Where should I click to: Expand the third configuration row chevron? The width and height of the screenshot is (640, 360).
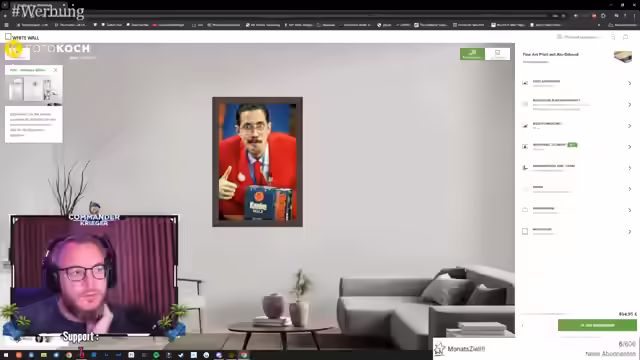pos(630,126)
